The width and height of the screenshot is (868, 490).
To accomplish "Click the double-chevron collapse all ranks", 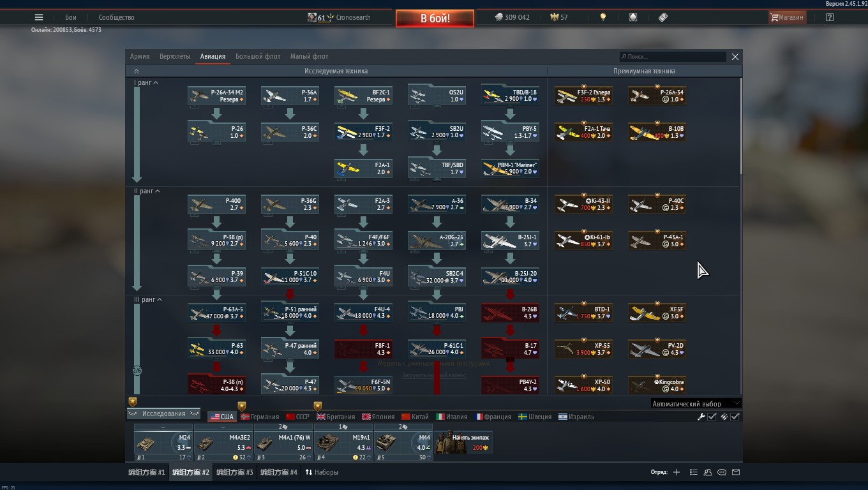I will 136,71.
